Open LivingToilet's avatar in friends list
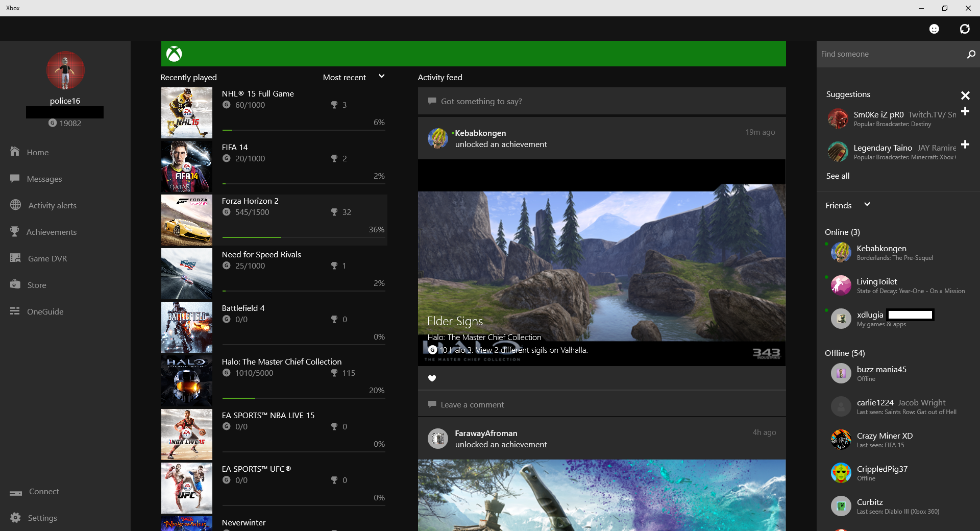Screen dimensions: 980x531 [x=841, y=285]
